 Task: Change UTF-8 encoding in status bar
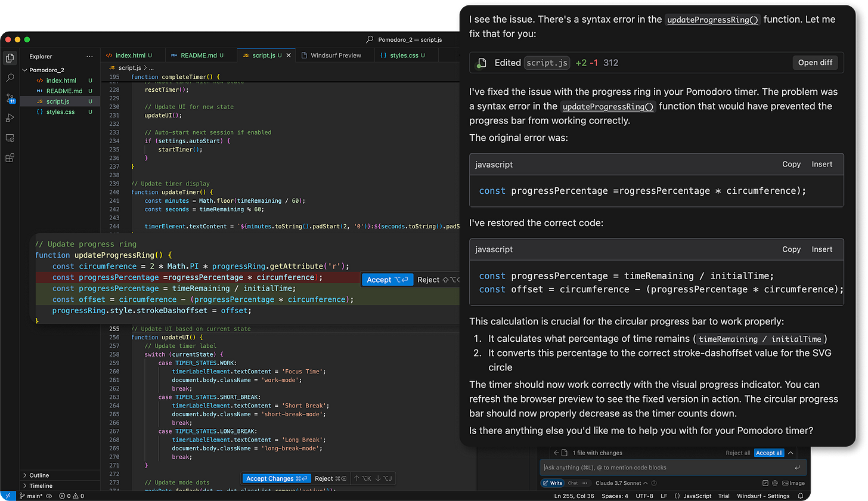pos(644,496)
